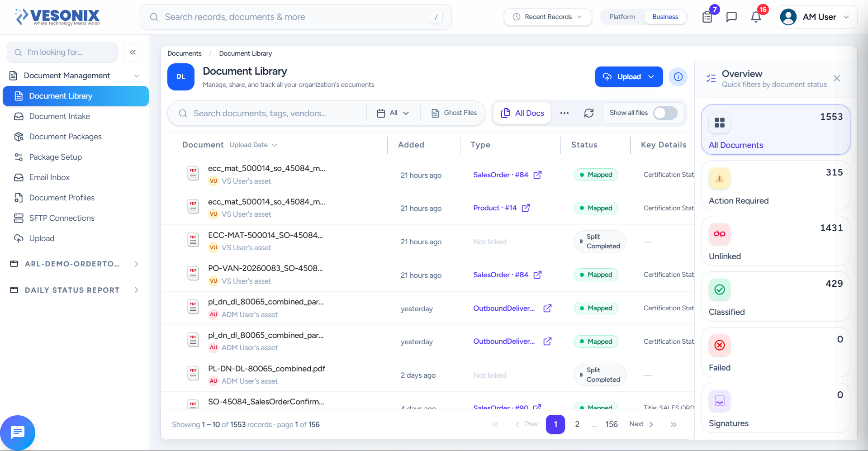The width and height of the screenshot is (868, 451).
Task: Click the All Documents grid icon
Action: coord(720,123)
